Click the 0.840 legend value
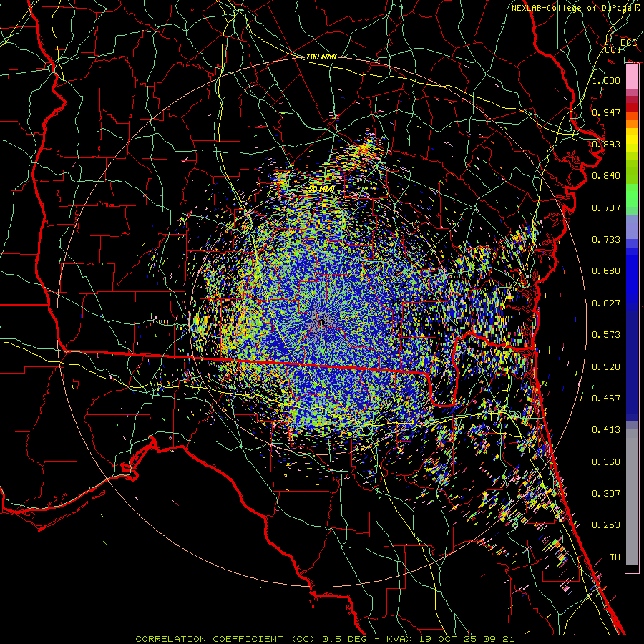 (606, 176)
